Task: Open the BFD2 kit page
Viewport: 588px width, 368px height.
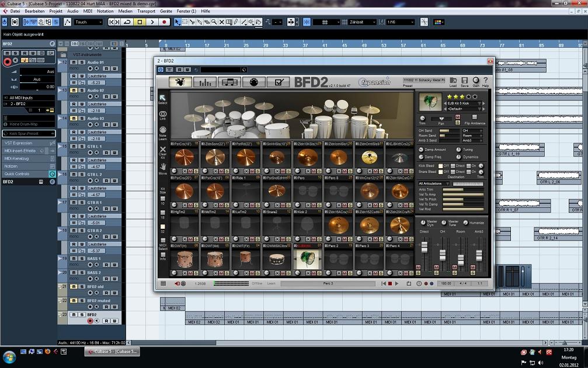Action: pyautogui.click(x=180, y=82)
